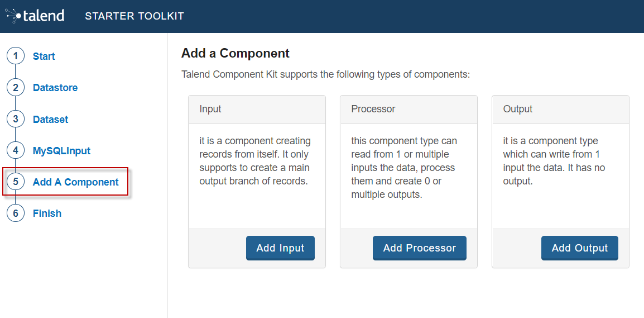This screenshot has width=644, height=318.
Task: Click the Processor card header
Action: [408, 109]
